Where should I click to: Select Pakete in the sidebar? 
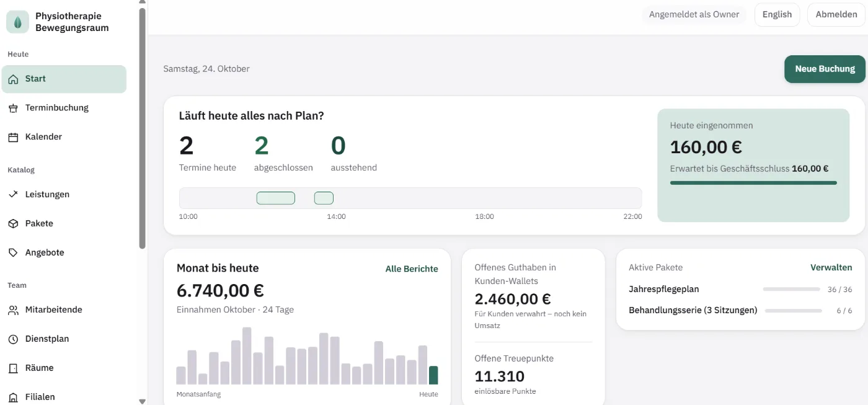[64, 223]
